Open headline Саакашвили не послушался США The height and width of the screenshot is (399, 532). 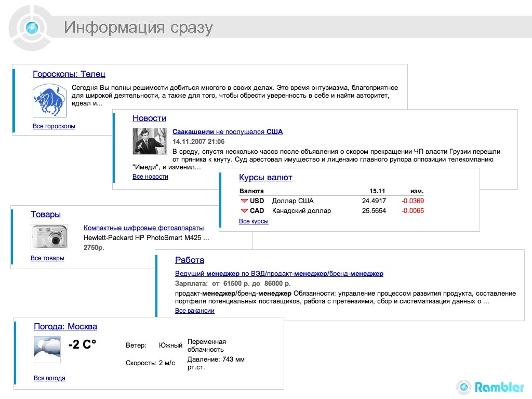coord(228,131)
